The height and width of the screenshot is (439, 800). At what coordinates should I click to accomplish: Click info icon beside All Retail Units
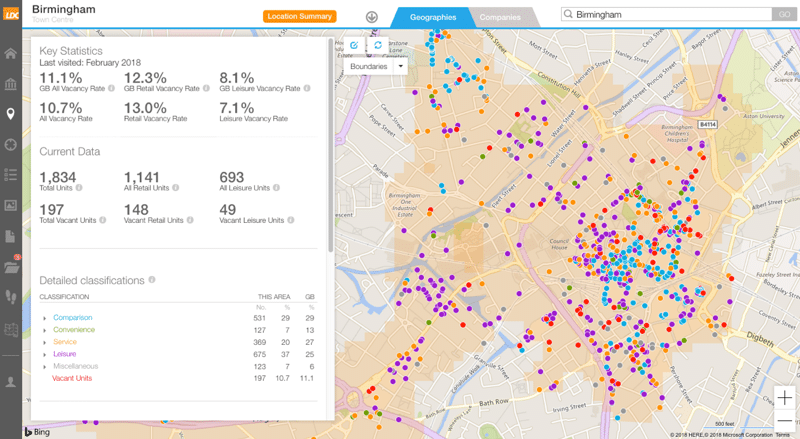tap(176, 188)
